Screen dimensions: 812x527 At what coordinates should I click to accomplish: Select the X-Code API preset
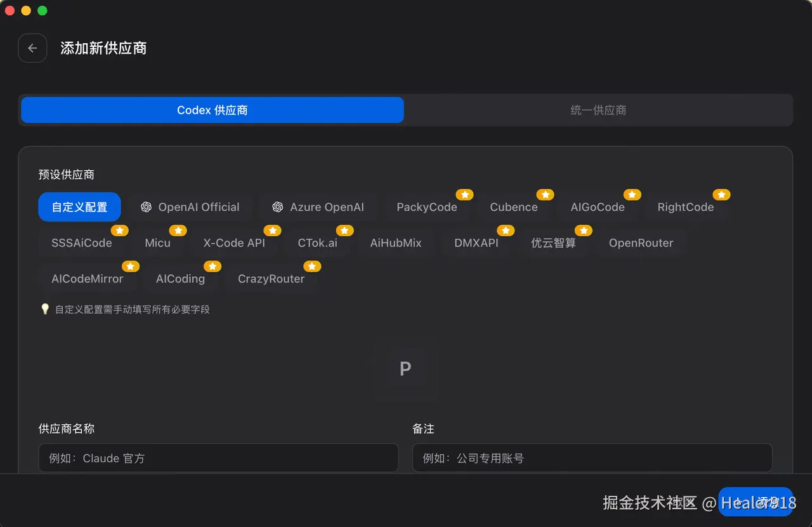[x=234, y=243]
